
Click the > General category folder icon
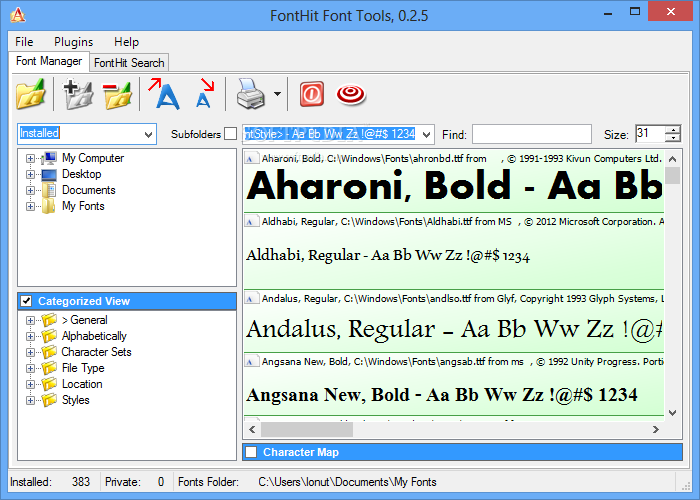pos(49,320)
